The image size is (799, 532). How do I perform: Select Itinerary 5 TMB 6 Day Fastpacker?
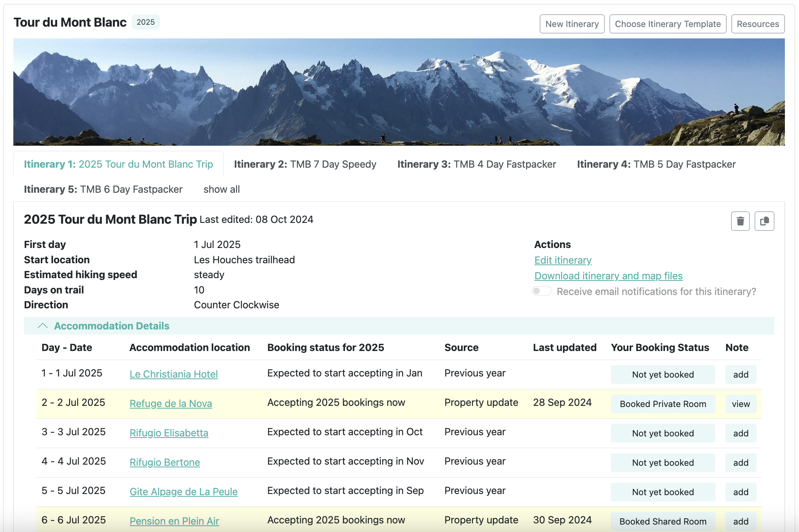click(x=103, y=189)
